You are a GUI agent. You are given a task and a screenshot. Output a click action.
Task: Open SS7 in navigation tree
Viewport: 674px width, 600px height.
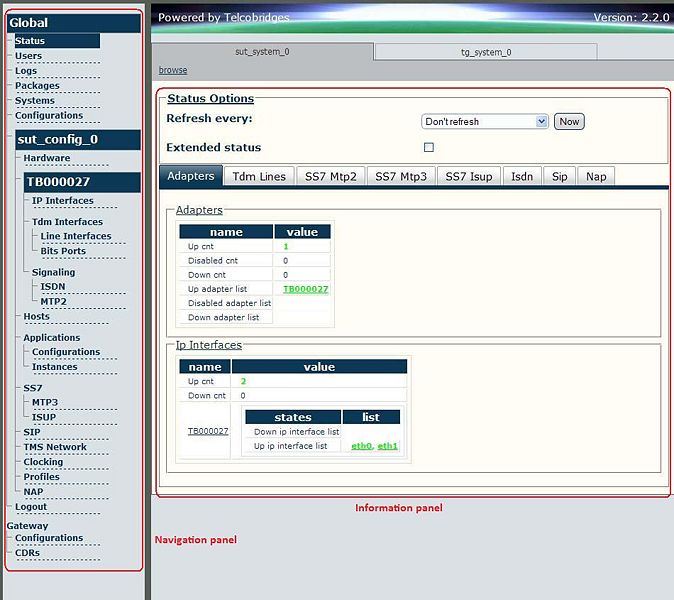coord(33,388)
